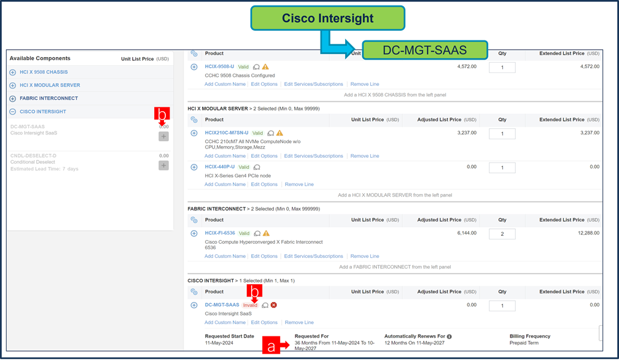Open the chat icon beside HCIX-440P-U
This screenshot has width=619, height=364.
(257, 168)
